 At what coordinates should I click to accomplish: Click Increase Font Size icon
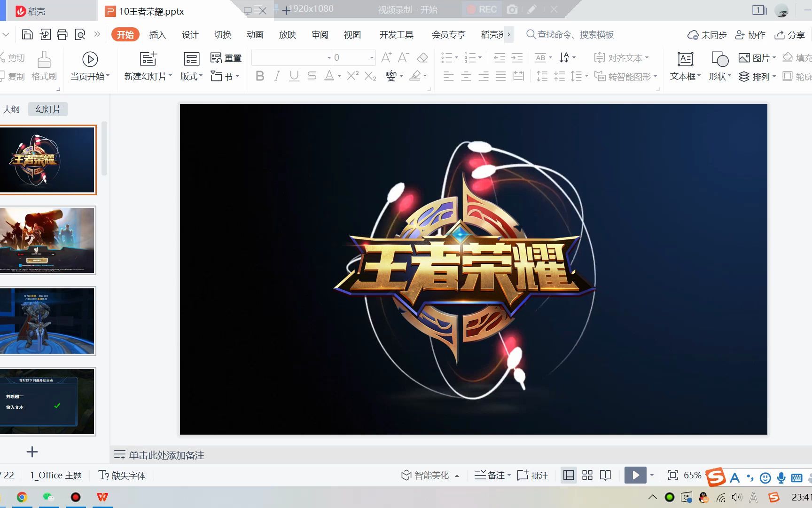pyautogui.click(x=386, y=57)
